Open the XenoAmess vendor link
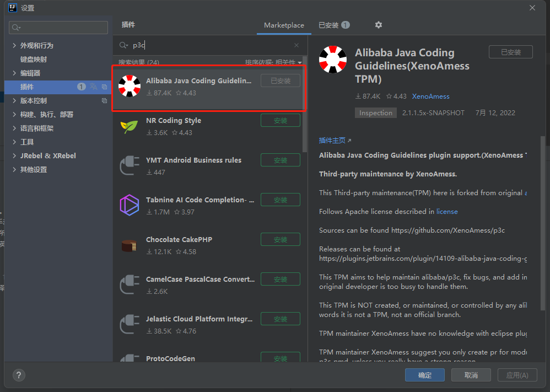Image resolution: width=550 pixels, height=392 pixels. click(x=431, y=96)
